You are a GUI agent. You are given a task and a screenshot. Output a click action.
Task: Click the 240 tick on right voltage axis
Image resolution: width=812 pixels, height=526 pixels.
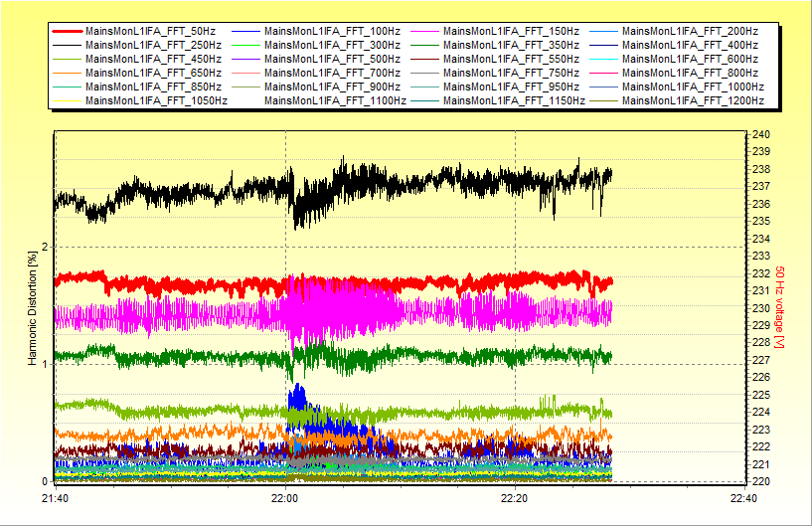[758, 134]
